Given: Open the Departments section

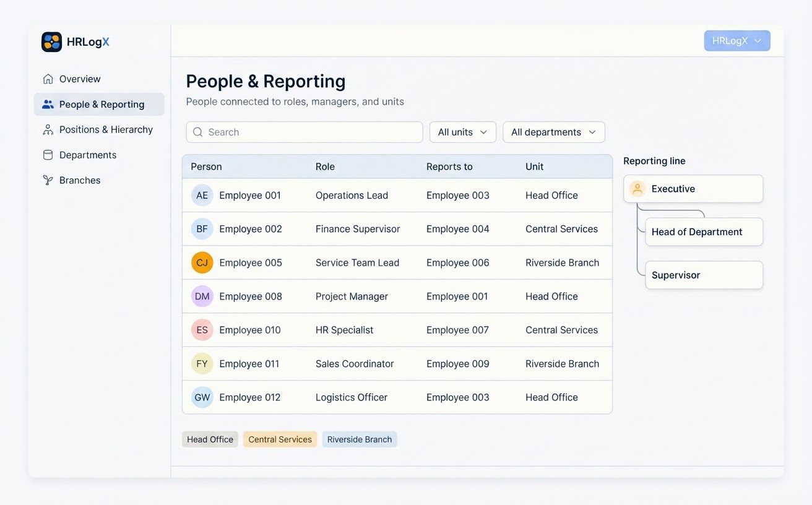Looking at the screenshot, I should click(x=99, y=155).
